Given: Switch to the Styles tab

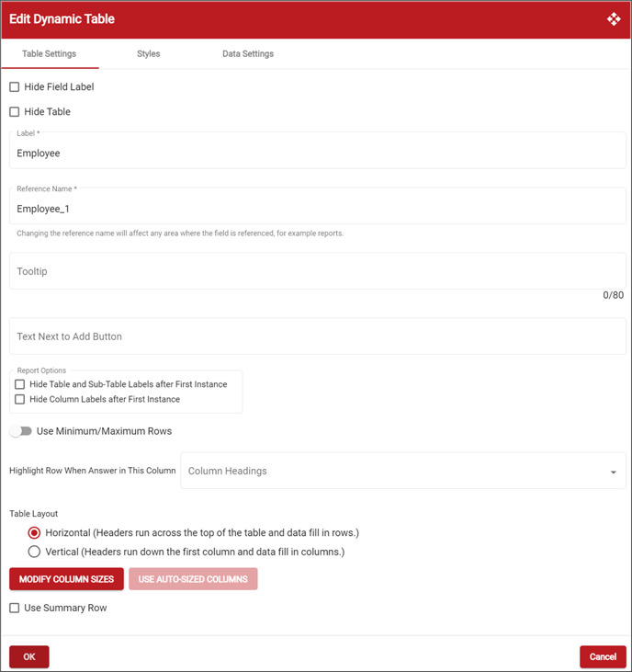Looking at the screenshot, I should click(149, 54).
